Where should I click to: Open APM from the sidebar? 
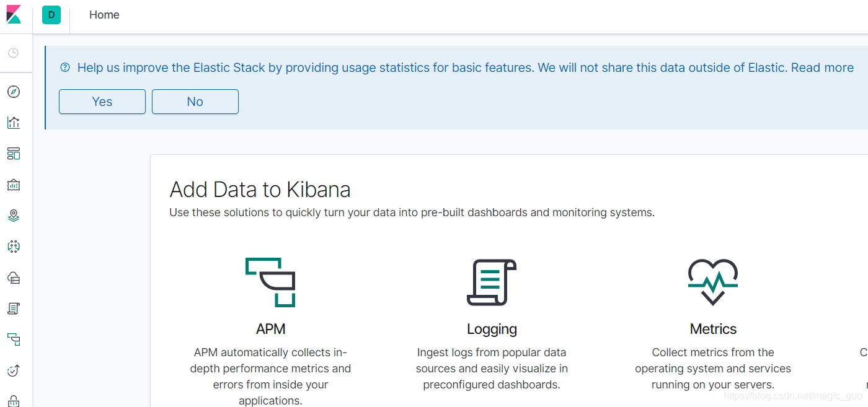(14, 339)
